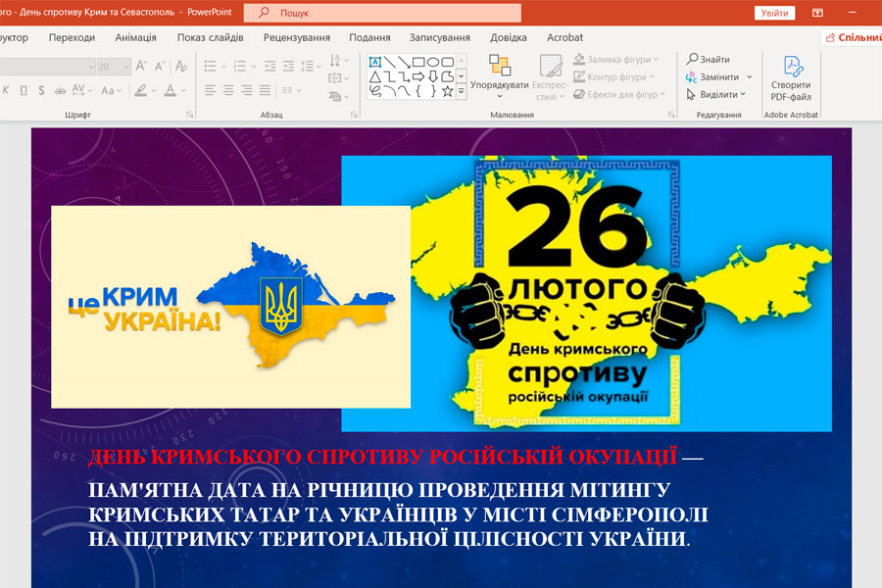Apply numbered list
882x588 pixels.
240,67
